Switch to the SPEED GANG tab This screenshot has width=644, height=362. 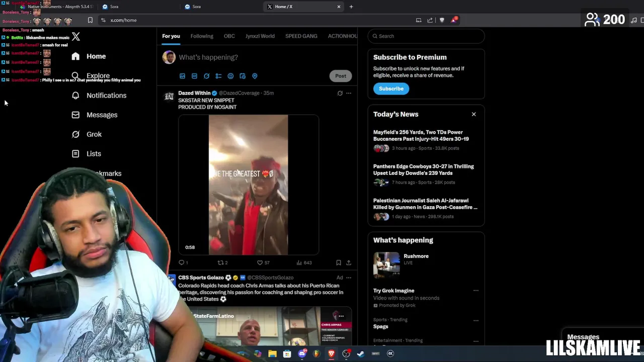tap(301, 36)
